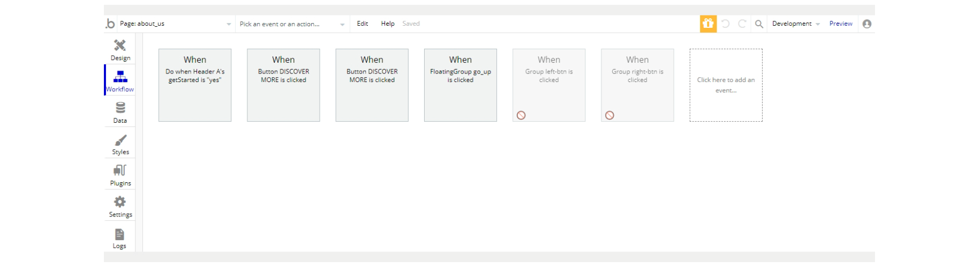Open the Styles brush icon
980x268 pixels.
[x=120, y=140]
